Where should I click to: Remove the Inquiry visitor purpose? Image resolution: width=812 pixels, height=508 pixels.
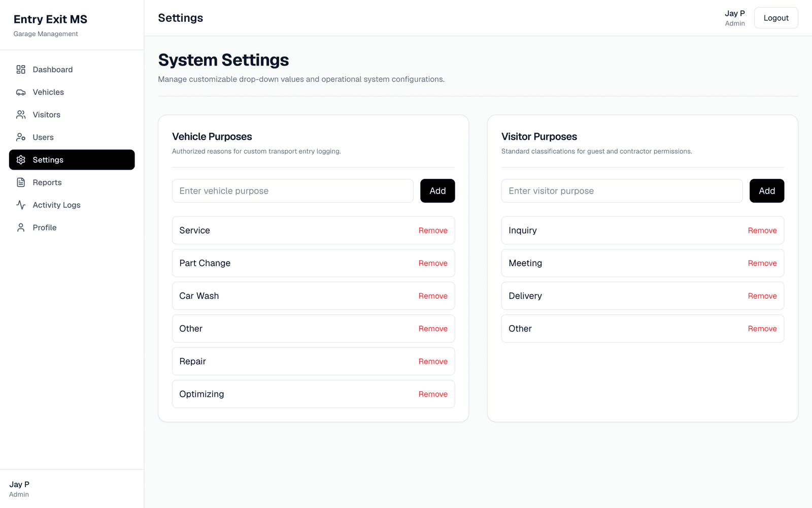[762, 231]
